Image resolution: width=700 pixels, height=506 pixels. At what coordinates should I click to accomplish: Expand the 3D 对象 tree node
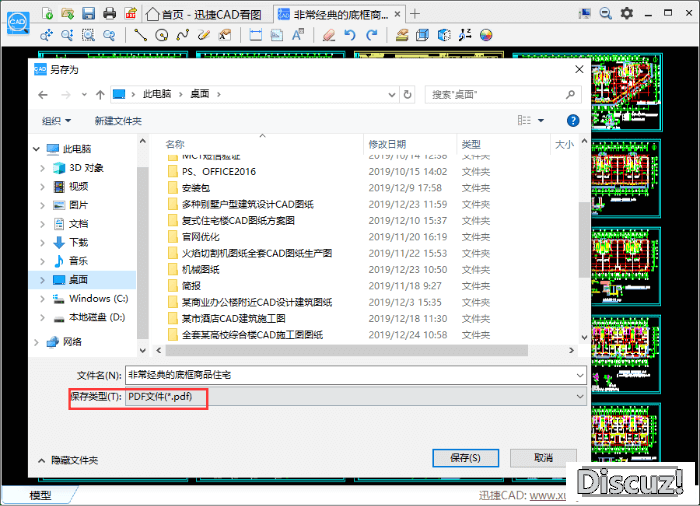(x=41, y=168)
